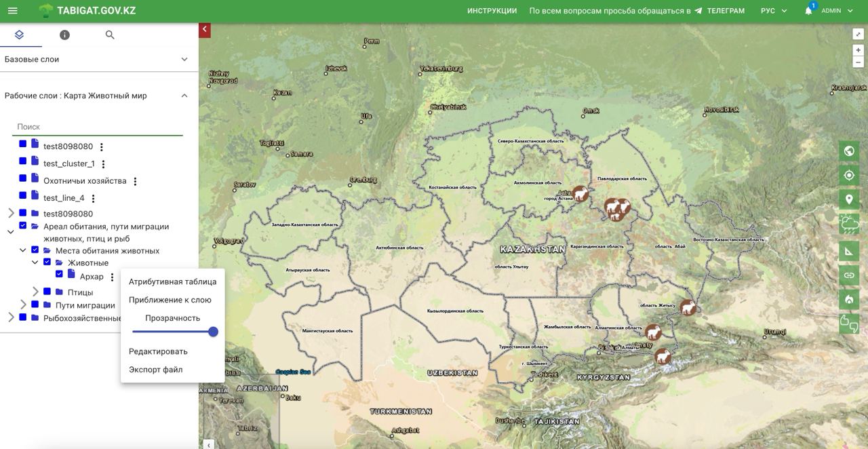Image resolution: width=868 pixels, height=449 pixels.
Task: Choose Экспорт файл in the context menu
Action: click(155, 370)
